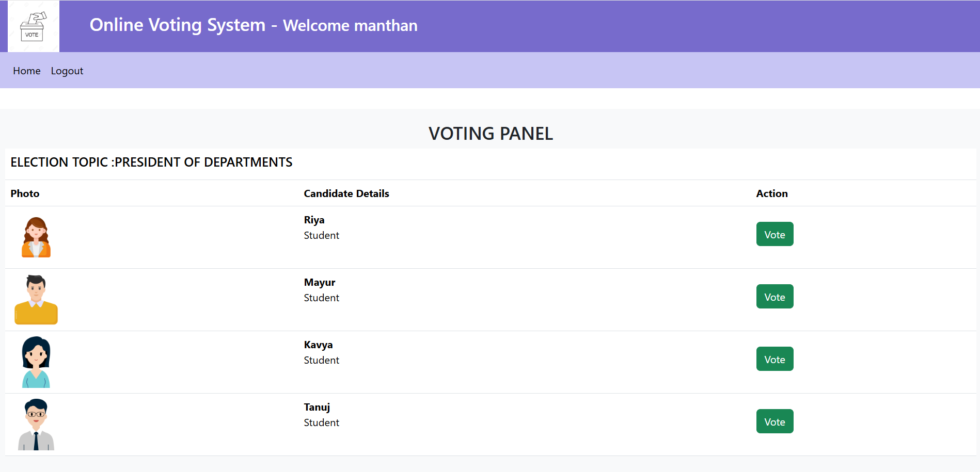Click the Online Voting System title
The width and height of the screenshot is (980, 472).
[177, 25]
